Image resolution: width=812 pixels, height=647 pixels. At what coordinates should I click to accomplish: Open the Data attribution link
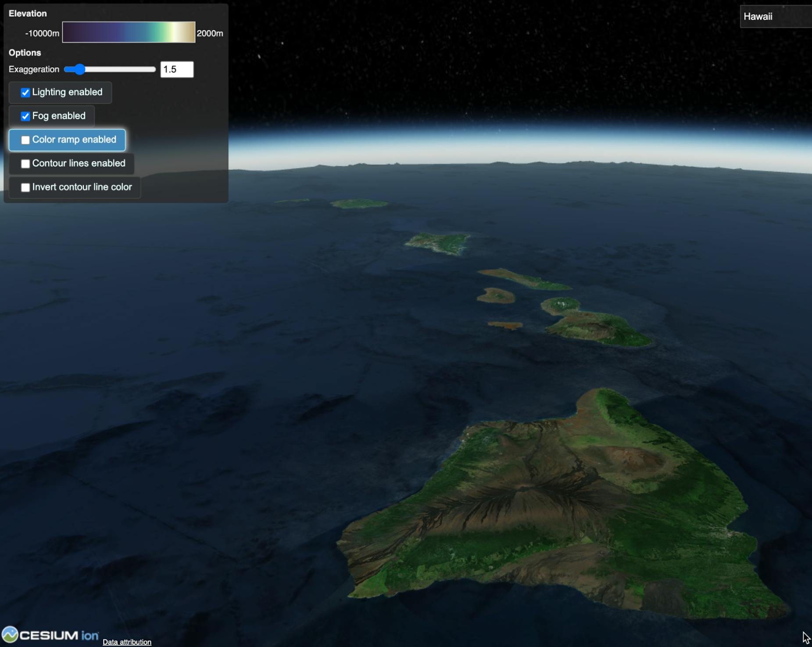pos(127,641)
